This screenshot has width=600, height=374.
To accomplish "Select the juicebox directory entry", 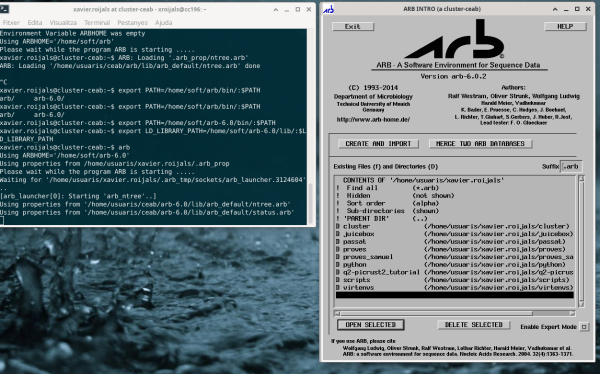I will [455, 234].
